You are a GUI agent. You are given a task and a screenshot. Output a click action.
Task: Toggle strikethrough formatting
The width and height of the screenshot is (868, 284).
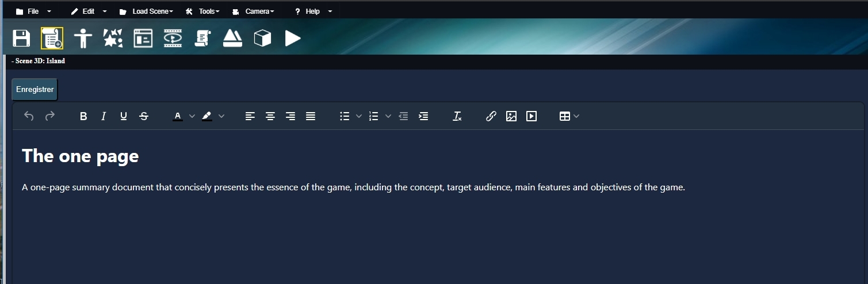144,116
